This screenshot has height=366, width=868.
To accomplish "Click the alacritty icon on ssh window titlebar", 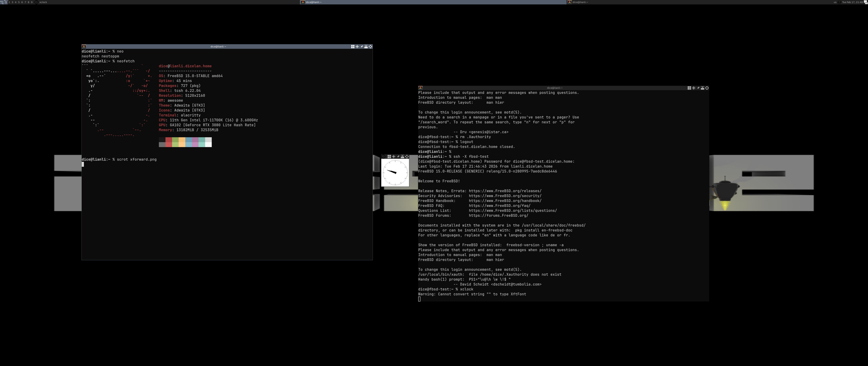I will click(420, 88).
